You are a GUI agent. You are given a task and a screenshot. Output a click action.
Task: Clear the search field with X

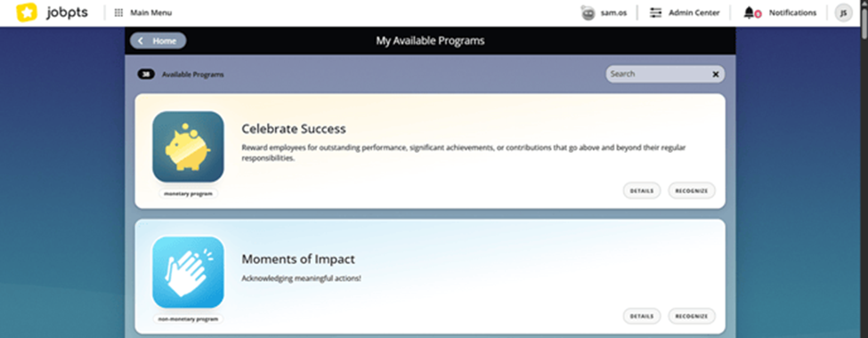point(715,74)
